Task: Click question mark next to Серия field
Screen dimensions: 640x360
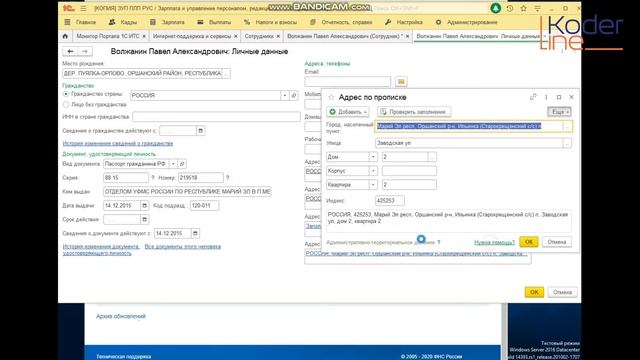Action: pyautogui.click(x=153, y=178)
